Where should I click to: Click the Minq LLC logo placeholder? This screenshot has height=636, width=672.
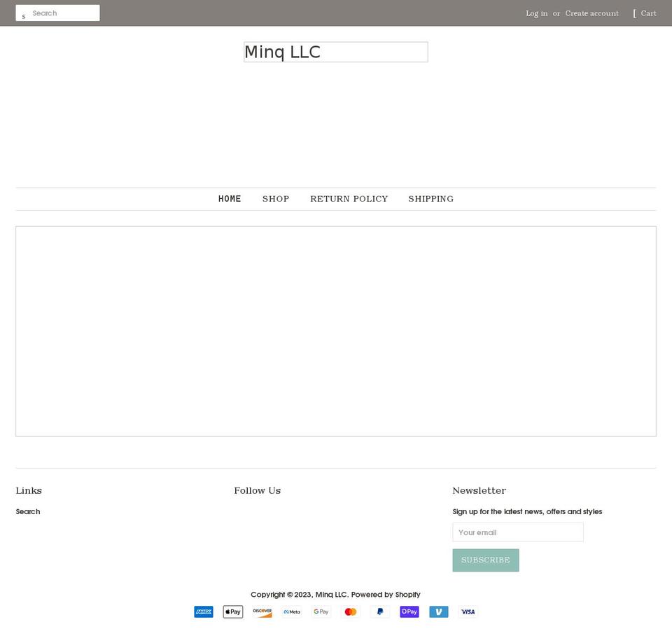click(336, 52)
